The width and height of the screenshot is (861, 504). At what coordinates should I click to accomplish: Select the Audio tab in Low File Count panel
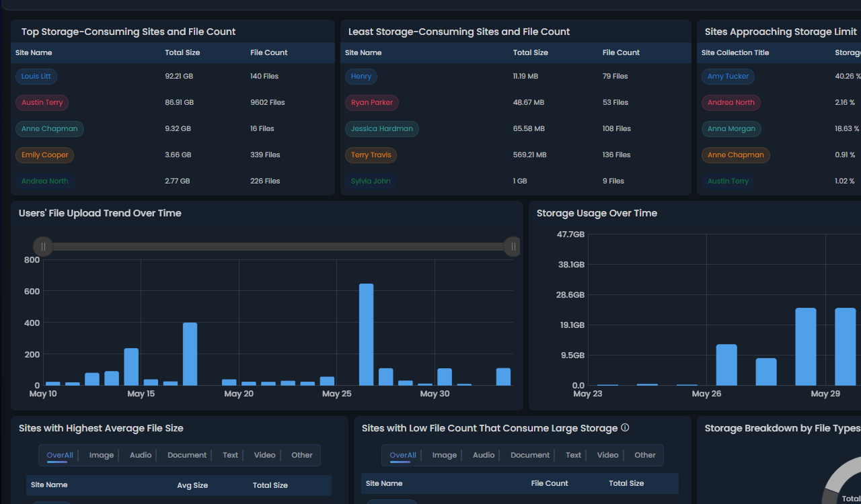482,455
